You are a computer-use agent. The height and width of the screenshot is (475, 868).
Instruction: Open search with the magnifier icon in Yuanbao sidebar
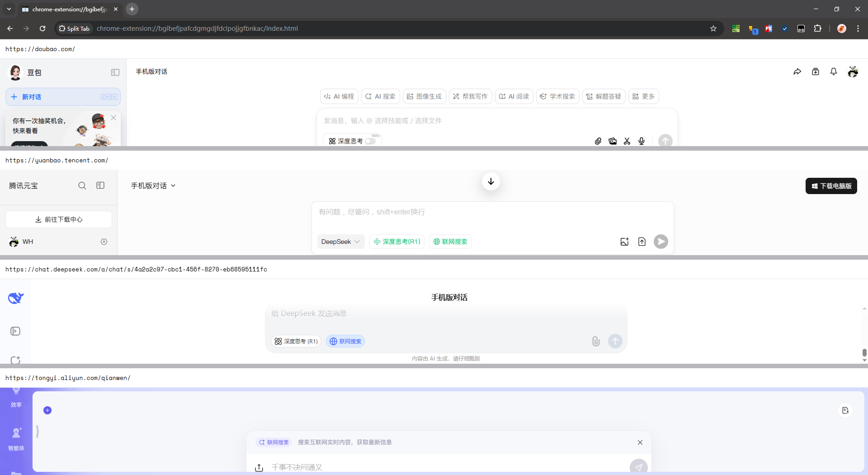82,185
